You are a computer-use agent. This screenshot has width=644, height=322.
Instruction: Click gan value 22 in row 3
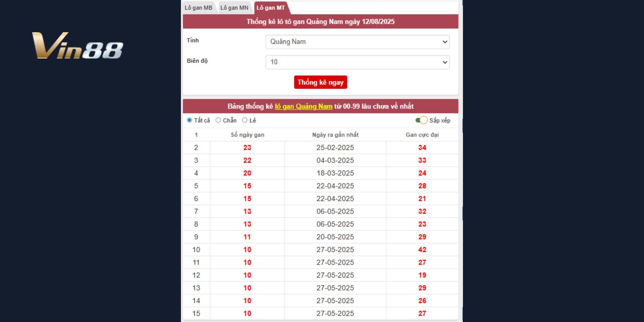pos(247,160)
